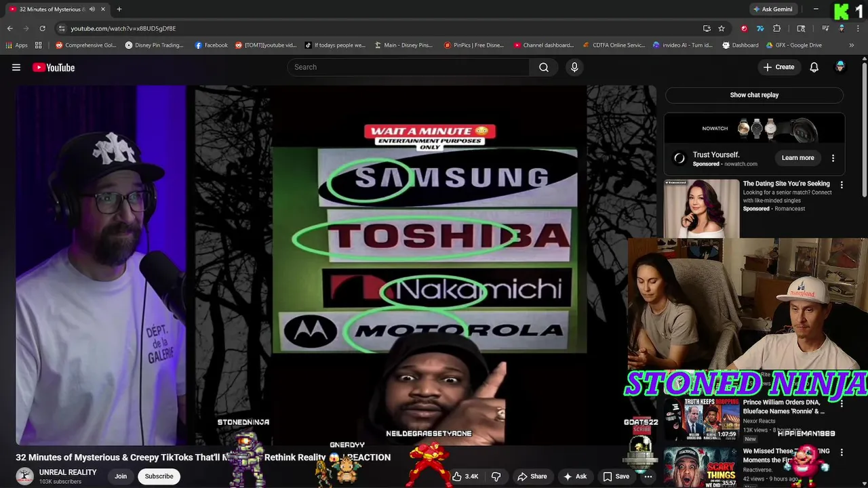Open the Dashboard bookmark
Viewport: 868px width, 488px height.
pyautogui.click(x=741, y=45)
